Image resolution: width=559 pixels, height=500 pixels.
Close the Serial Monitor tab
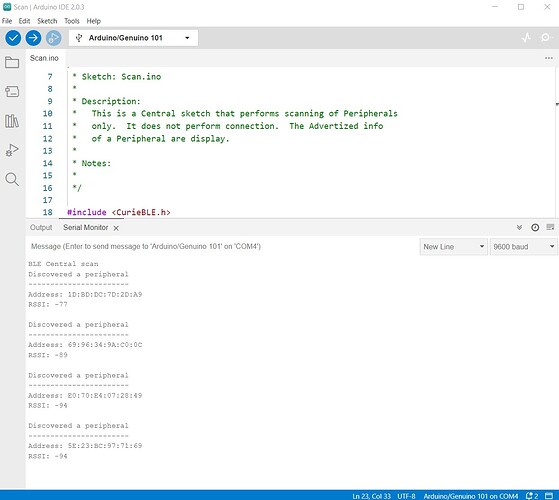116,228
